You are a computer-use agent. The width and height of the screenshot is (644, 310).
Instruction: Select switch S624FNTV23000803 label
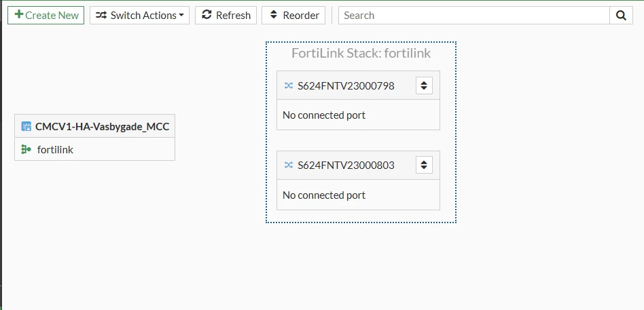click(346, 166)
